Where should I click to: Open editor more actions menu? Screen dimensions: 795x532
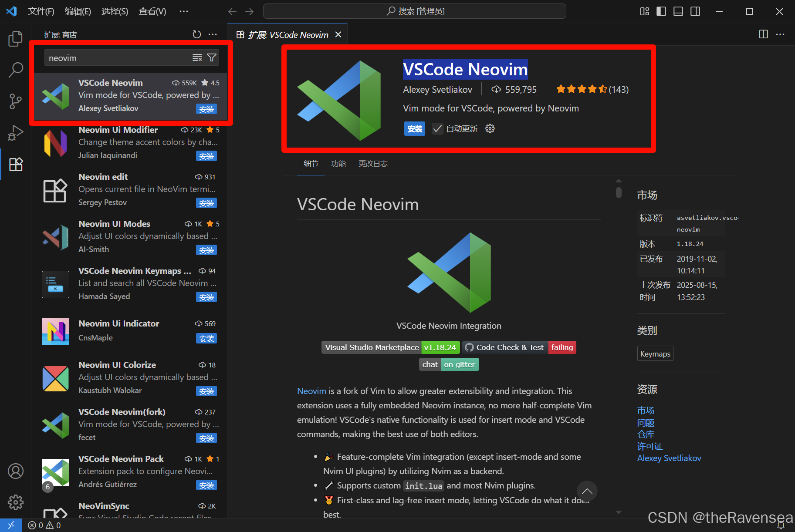[780, 34]
